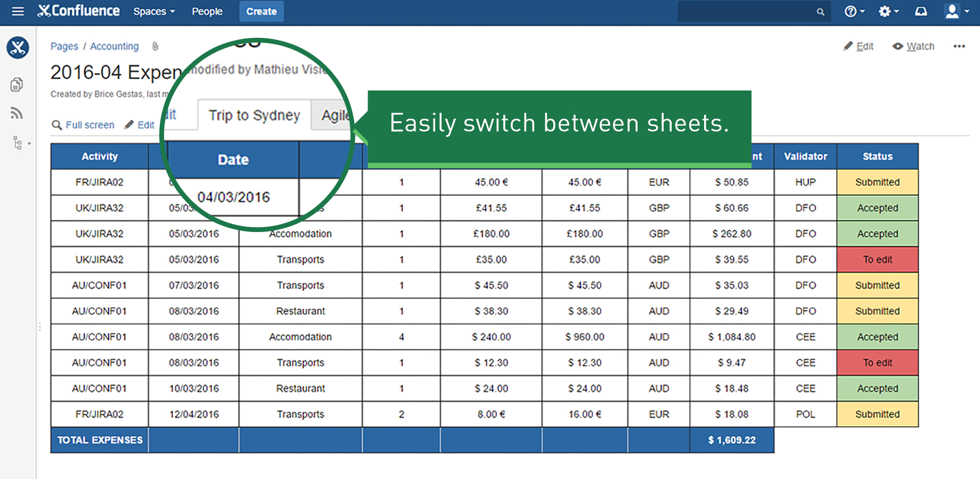Click the Validator column header

coord(806,156)
